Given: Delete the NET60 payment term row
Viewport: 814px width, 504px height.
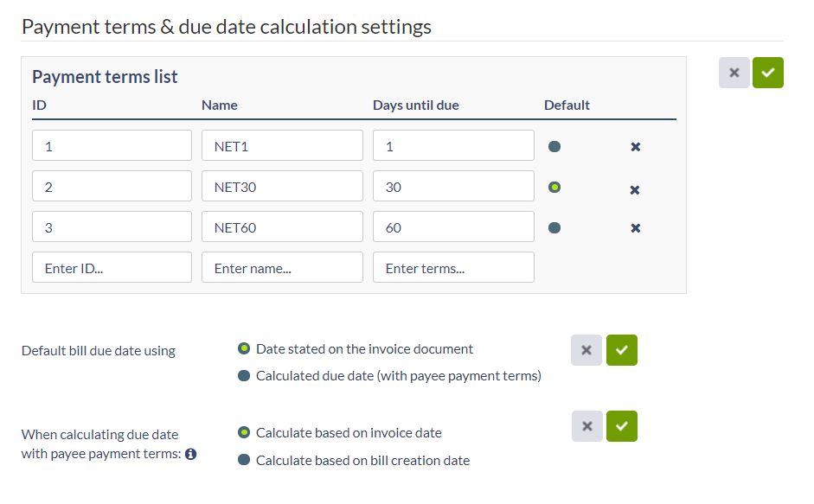Looking at the screenshot, I should (x=635, y=228).
